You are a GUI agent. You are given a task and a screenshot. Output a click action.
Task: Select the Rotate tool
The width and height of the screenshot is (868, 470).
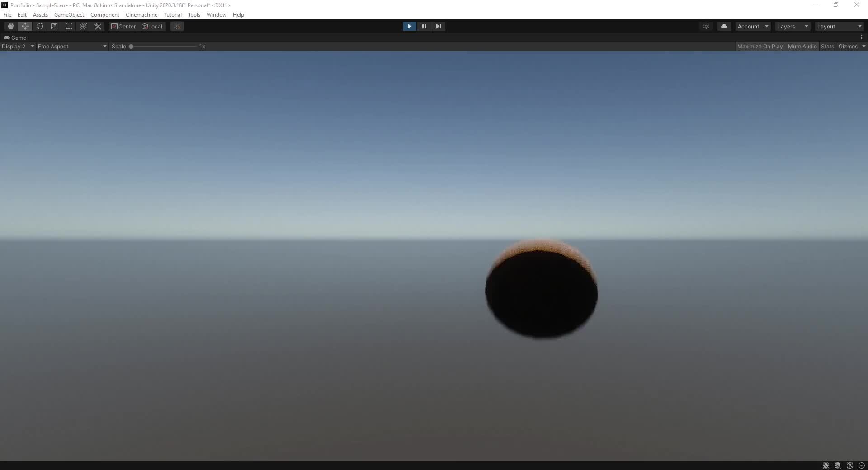pos(40,26)
